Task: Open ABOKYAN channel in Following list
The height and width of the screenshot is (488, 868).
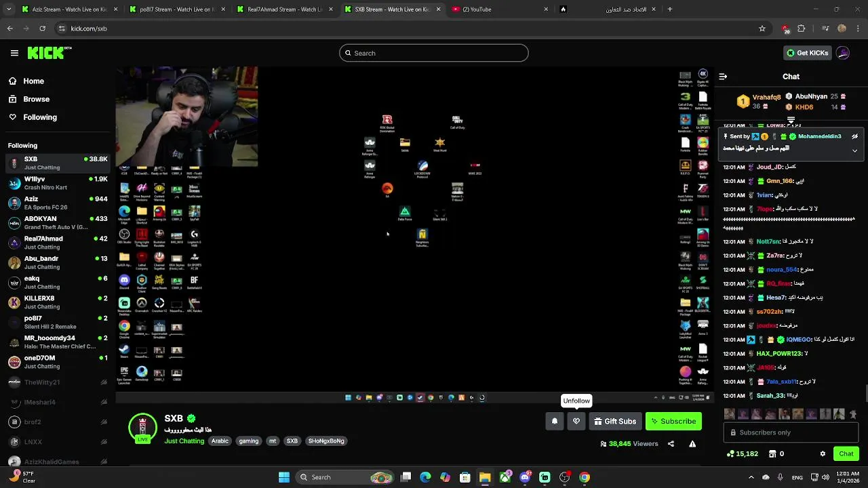Action: click(58, 222)
